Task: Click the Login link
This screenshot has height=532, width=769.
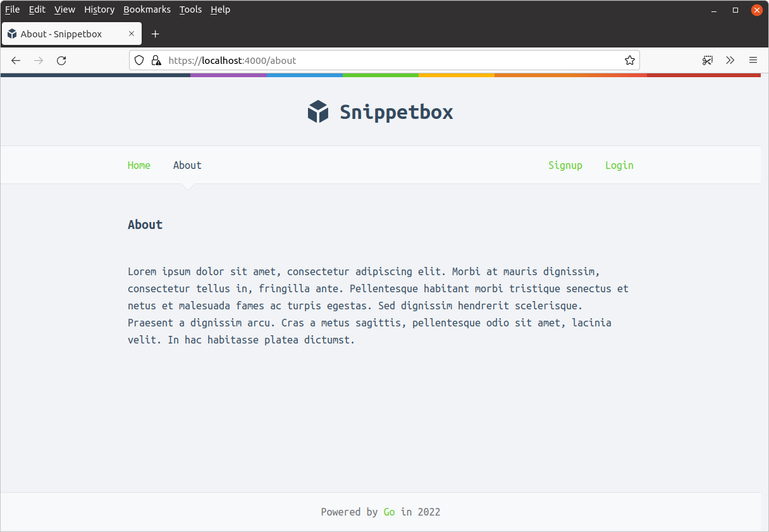Action: pos(619,165)
